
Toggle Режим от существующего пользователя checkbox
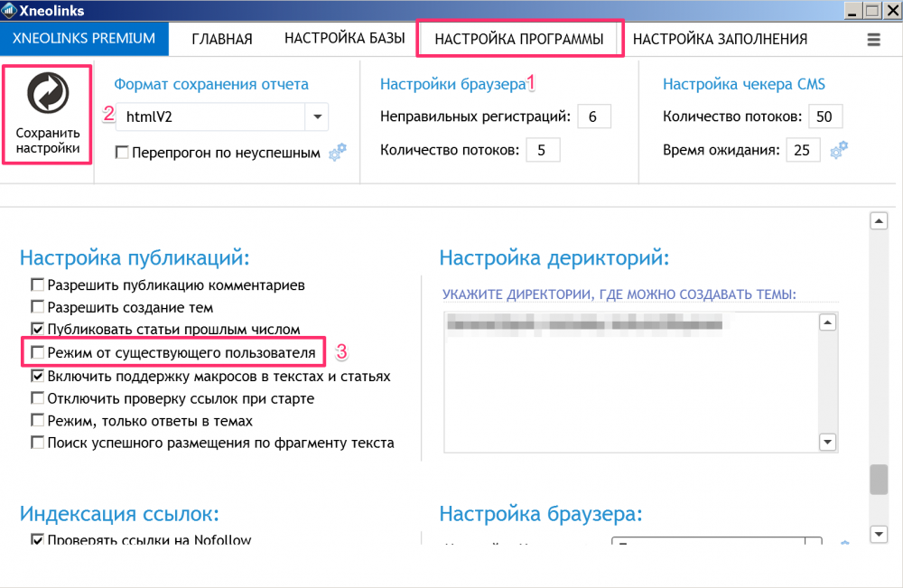(x=37, y=352)
